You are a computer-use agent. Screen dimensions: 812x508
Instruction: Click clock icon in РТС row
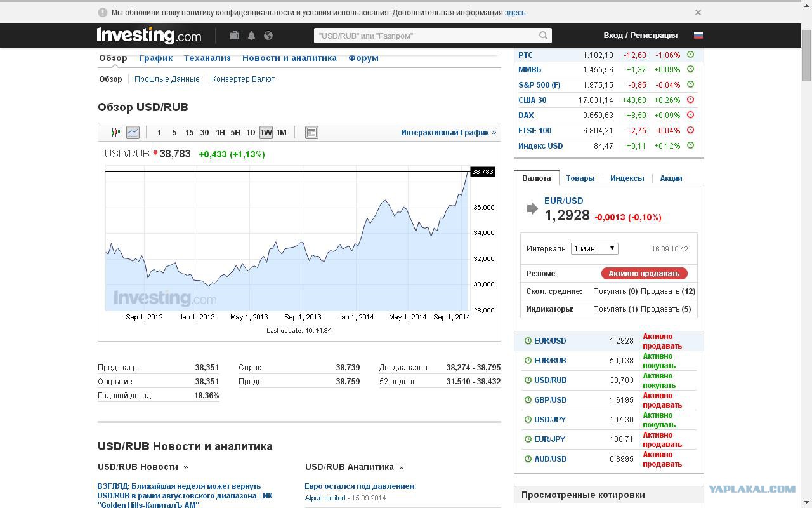[x=691, y=55]
